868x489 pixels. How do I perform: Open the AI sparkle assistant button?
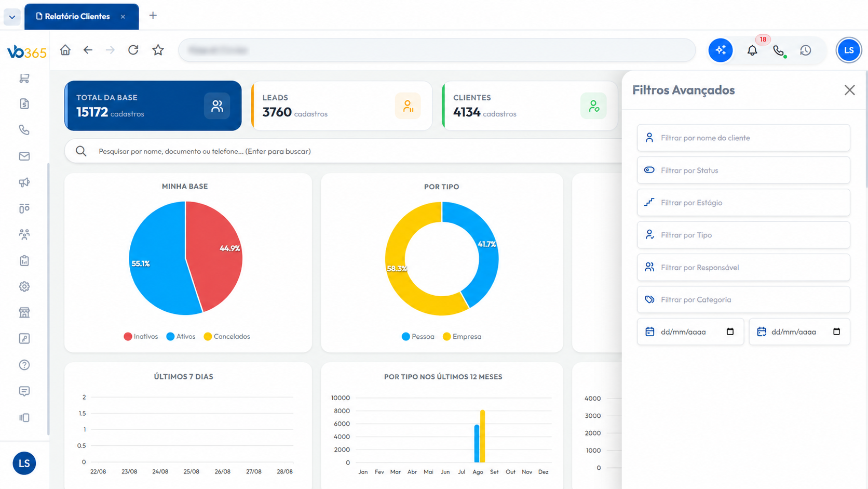[721, 50]
